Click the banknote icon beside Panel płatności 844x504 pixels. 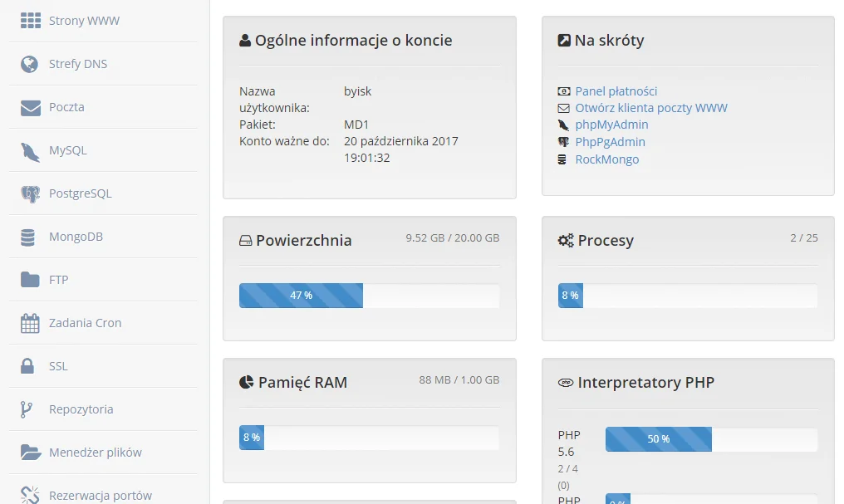(563, 91)
